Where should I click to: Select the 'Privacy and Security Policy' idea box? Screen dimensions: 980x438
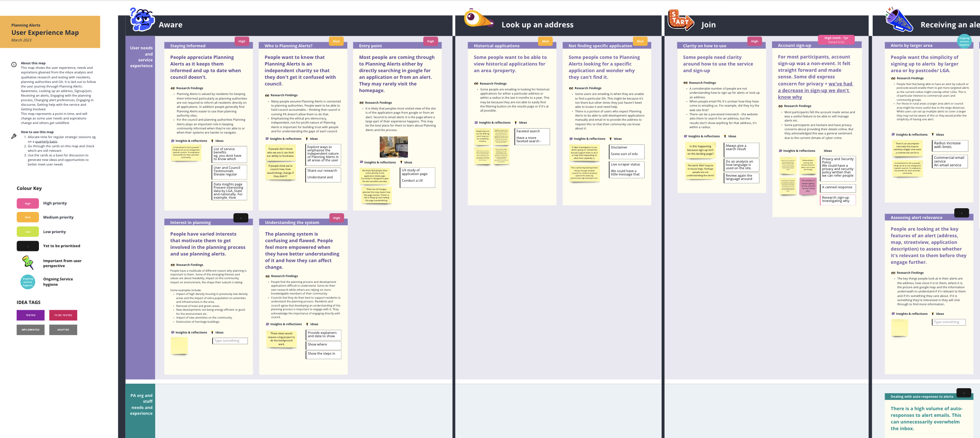pos(838,168)
